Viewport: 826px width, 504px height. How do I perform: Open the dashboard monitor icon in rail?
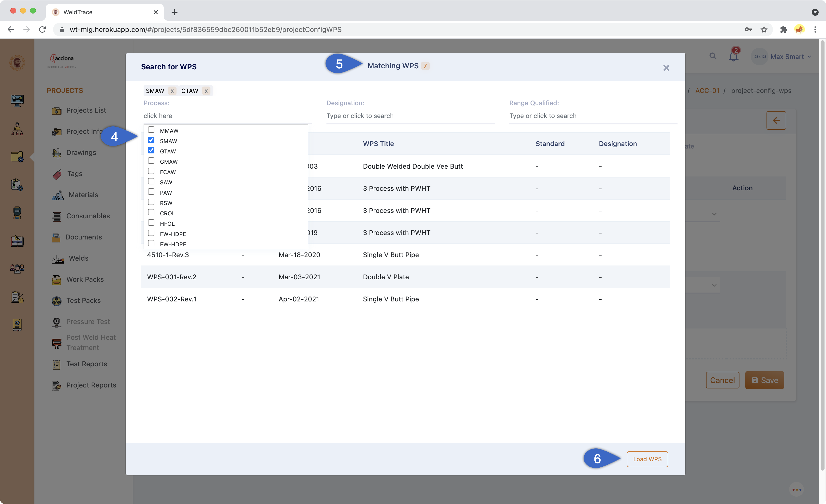(17, 100)
